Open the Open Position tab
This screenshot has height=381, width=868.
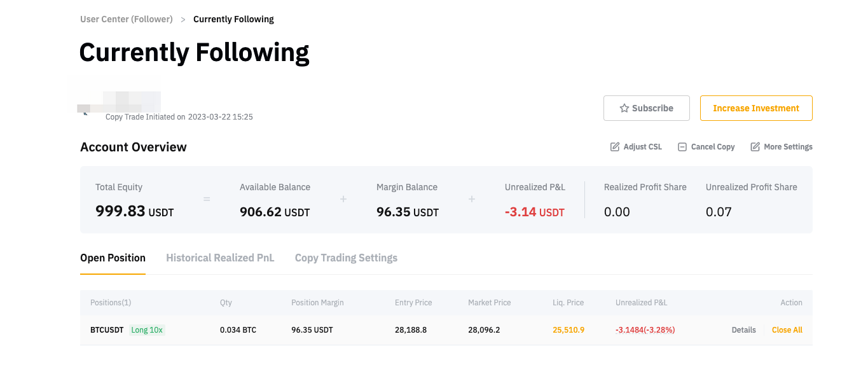pos(113,258)
